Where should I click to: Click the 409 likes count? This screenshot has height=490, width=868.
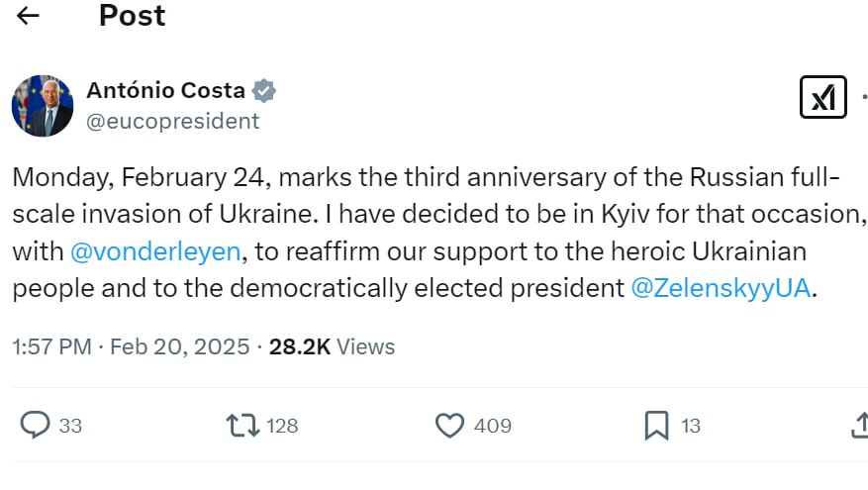click(x=492, y=426)
